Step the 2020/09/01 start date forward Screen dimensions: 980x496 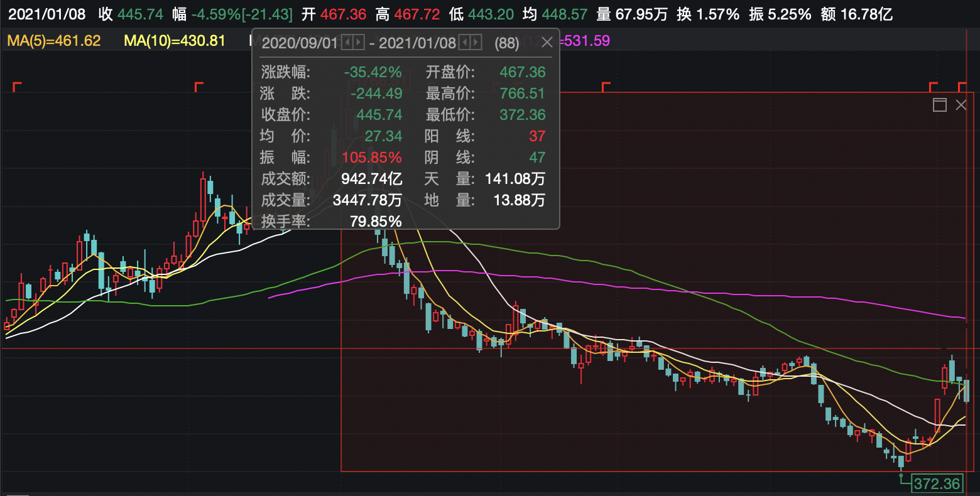pos(358,43)
